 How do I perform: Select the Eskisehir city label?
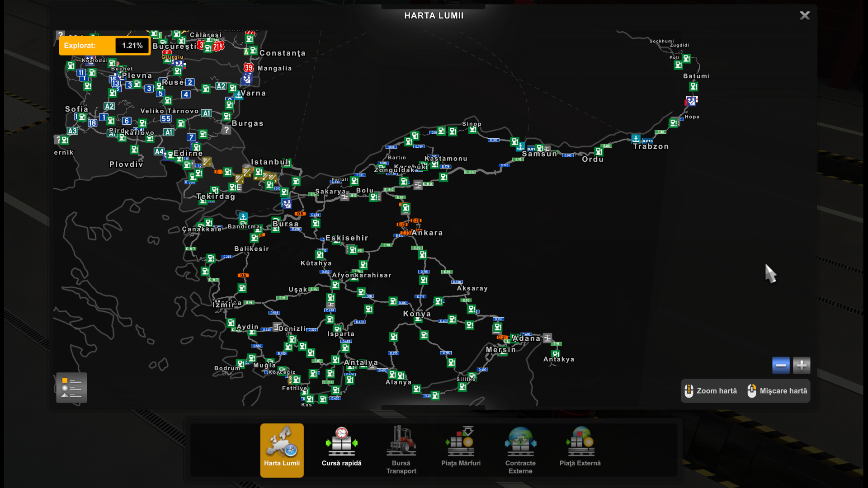[x=347, y=238]
